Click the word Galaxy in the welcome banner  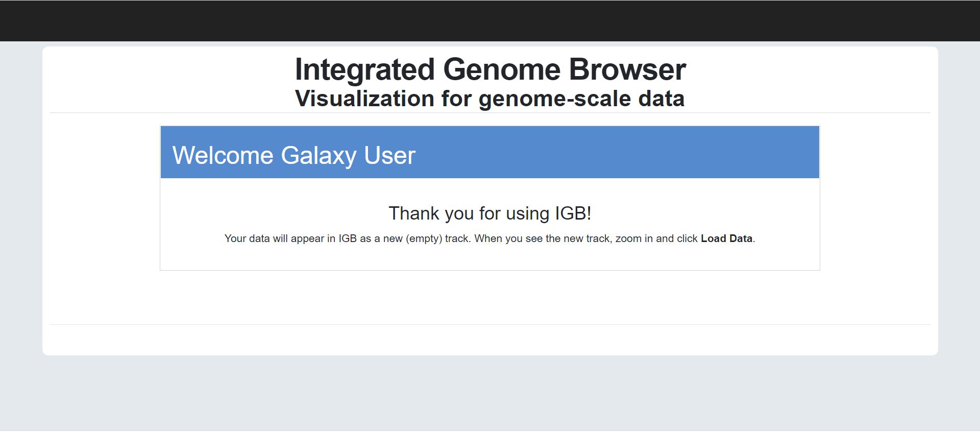(318, 155)
